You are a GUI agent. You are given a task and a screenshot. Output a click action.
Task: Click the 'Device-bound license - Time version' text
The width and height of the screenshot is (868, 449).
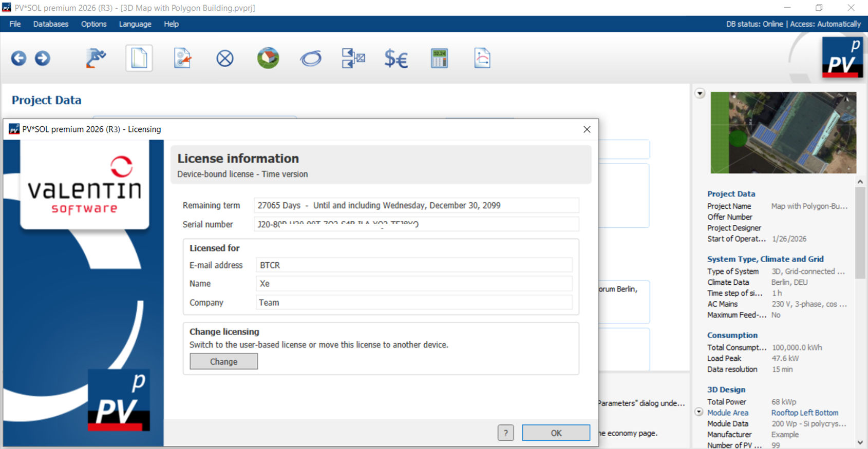[x=242, y=174]
